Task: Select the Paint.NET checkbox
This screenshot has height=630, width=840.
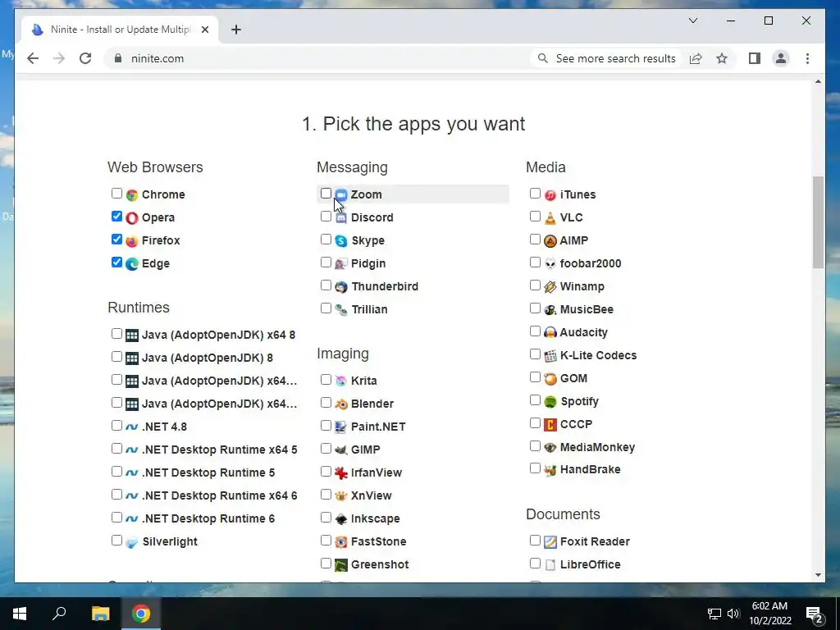Action: click(x=326, y=426)
